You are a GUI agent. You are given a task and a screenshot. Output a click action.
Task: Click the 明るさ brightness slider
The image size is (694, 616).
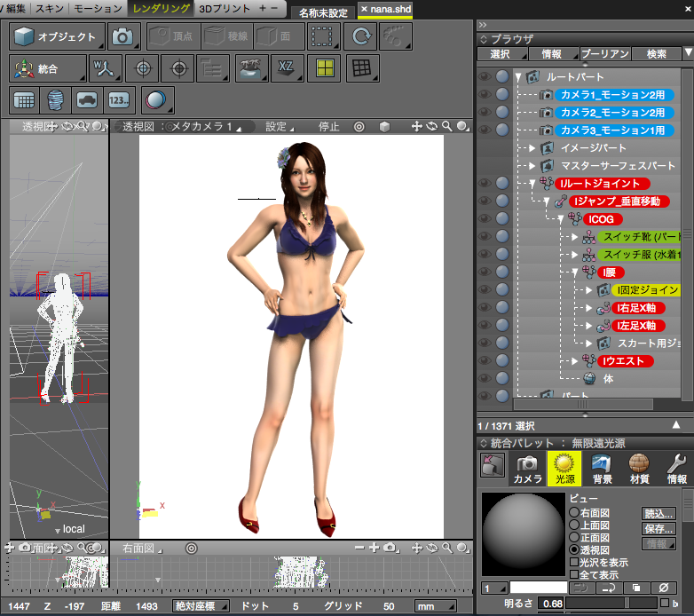(611, 603)
